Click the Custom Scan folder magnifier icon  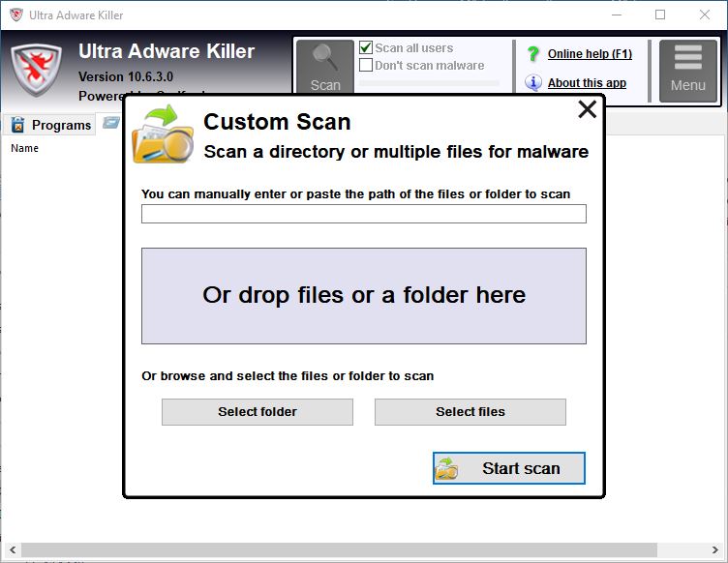click(x=163, y=134)
